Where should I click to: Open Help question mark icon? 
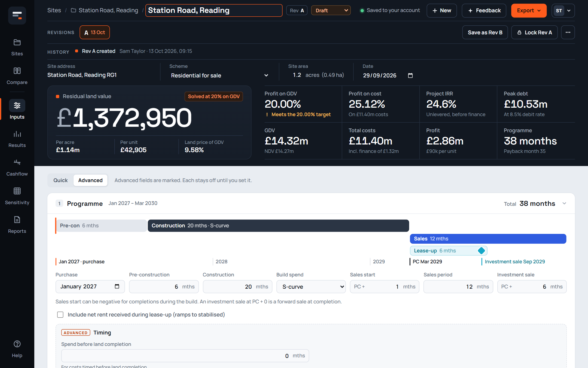(x=17, y=344)
